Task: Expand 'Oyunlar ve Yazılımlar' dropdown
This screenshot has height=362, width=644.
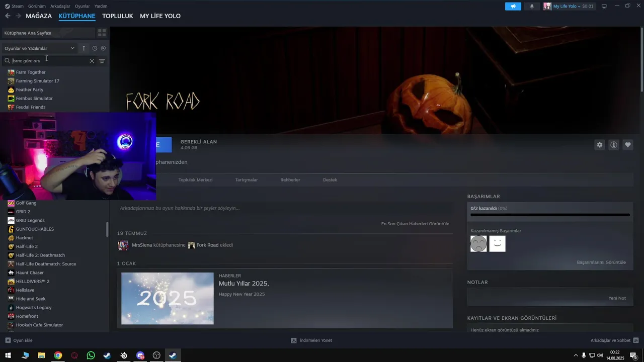Action: pyautogui.click(x=40, y=48)
